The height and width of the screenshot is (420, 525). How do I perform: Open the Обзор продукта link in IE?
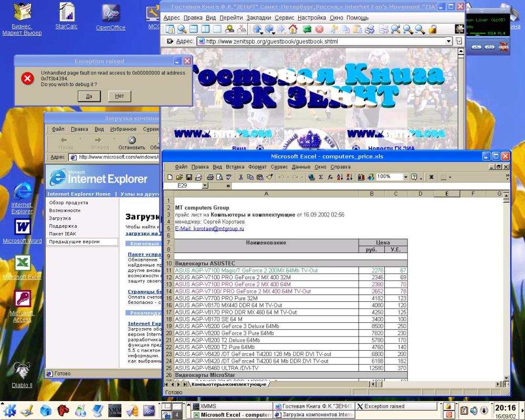pos(69,203)
